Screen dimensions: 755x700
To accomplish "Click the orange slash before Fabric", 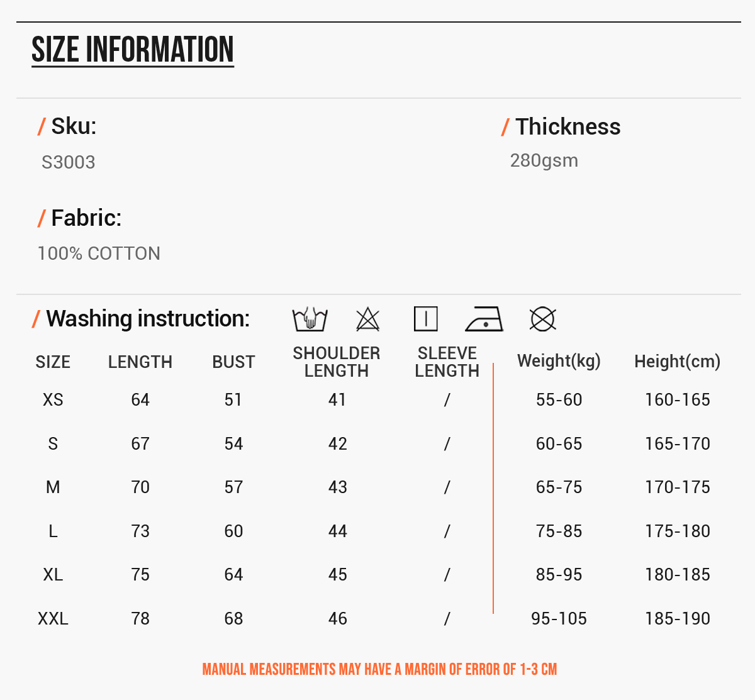I will point(42,218).
